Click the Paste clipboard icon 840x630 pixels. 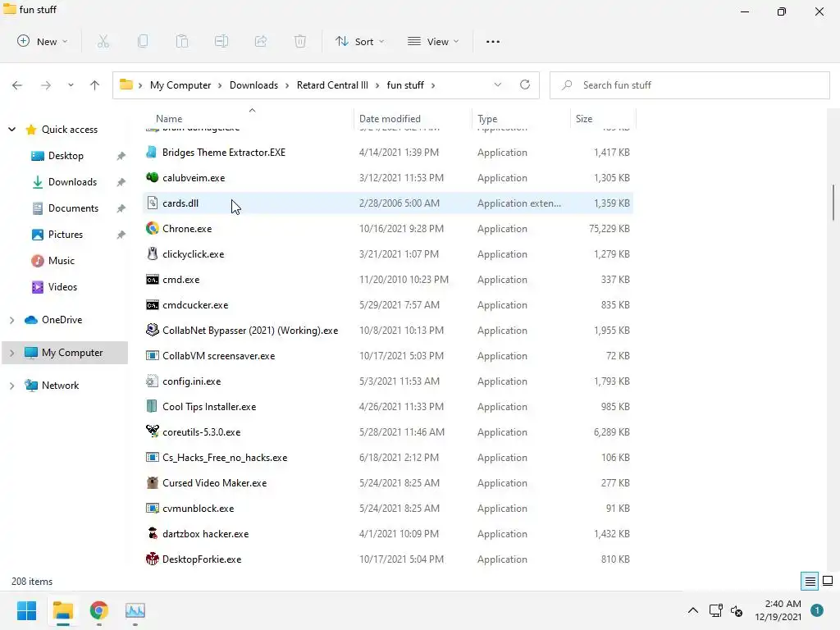182,41
